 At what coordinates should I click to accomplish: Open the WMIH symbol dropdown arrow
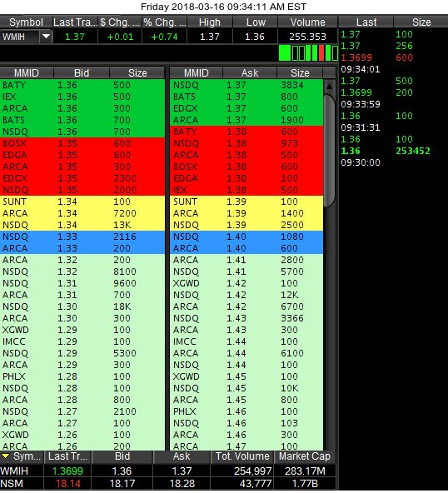[46, 37]
